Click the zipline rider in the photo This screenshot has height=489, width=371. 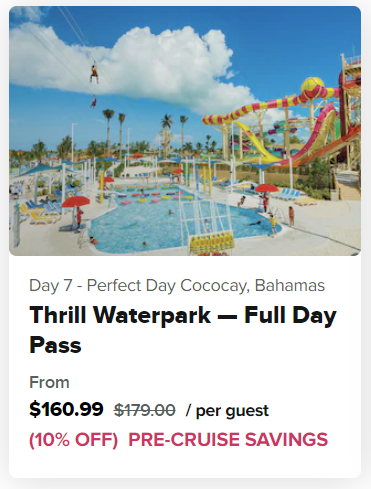coord(94,73)
